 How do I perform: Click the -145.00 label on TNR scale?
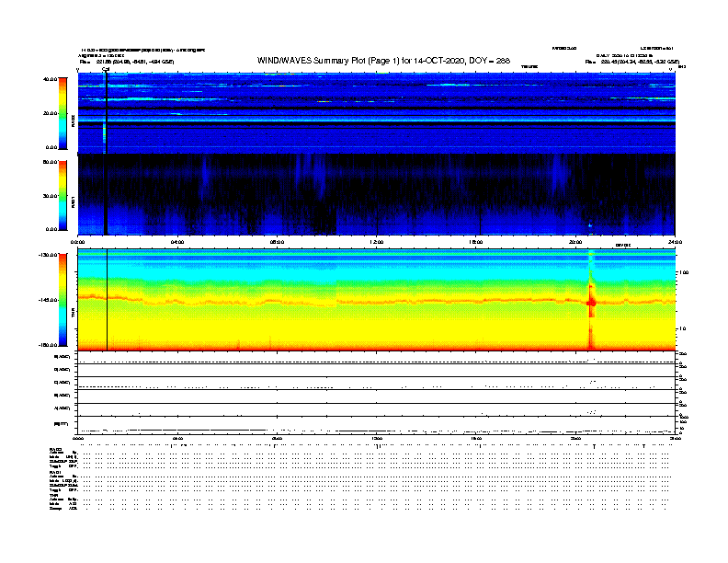click(48, 300)
